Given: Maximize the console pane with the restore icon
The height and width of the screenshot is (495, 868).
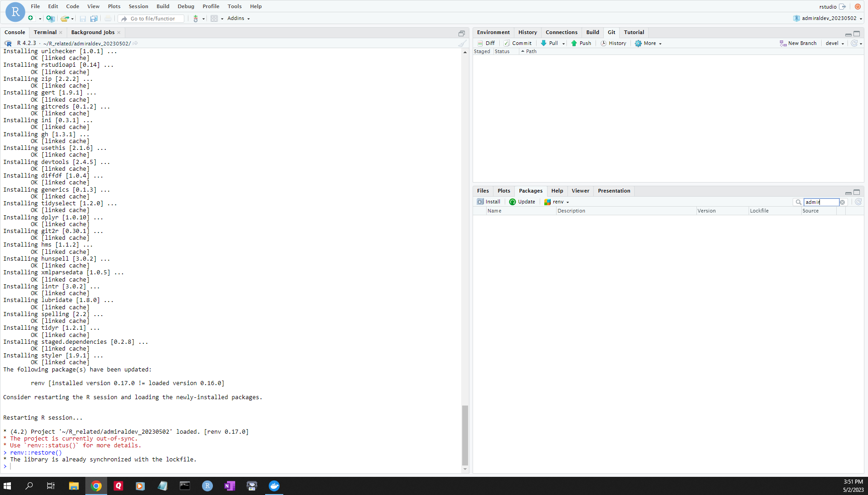Looking at the screenshot, I should pyautogui.click(x=461, y=33).
